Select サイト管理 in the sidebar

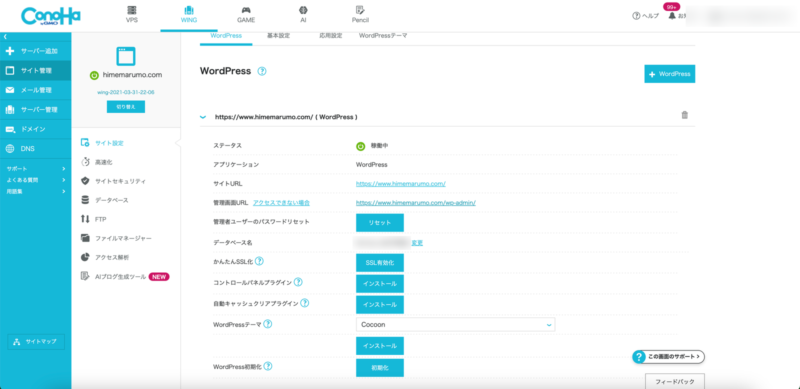pyautogui.click(x=36, y=70)
